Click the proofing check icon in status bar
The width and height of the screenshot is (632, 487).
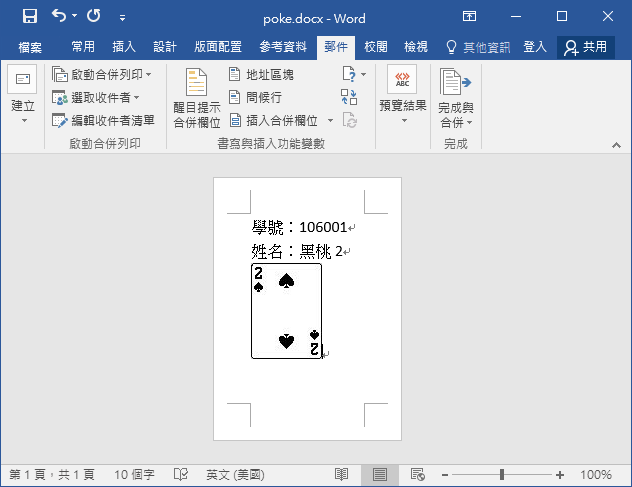[x=181, y=475]
